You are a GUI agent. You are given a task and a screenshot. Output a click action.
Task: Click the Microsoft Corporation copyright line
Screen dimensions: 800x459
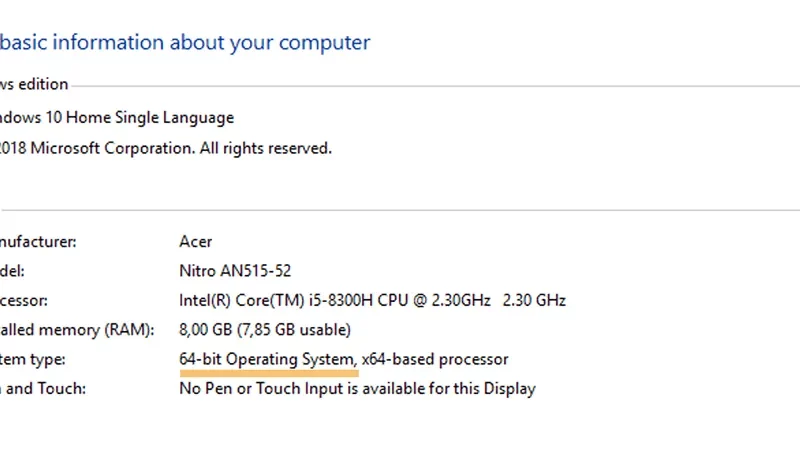[166, 148]
